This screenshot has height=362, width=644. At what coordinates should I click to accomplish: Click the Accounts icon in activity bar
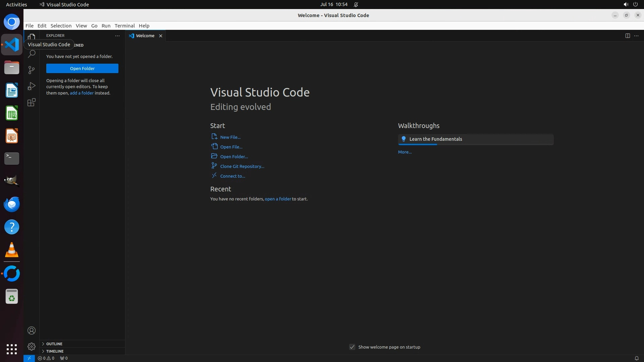click(32, 330)
